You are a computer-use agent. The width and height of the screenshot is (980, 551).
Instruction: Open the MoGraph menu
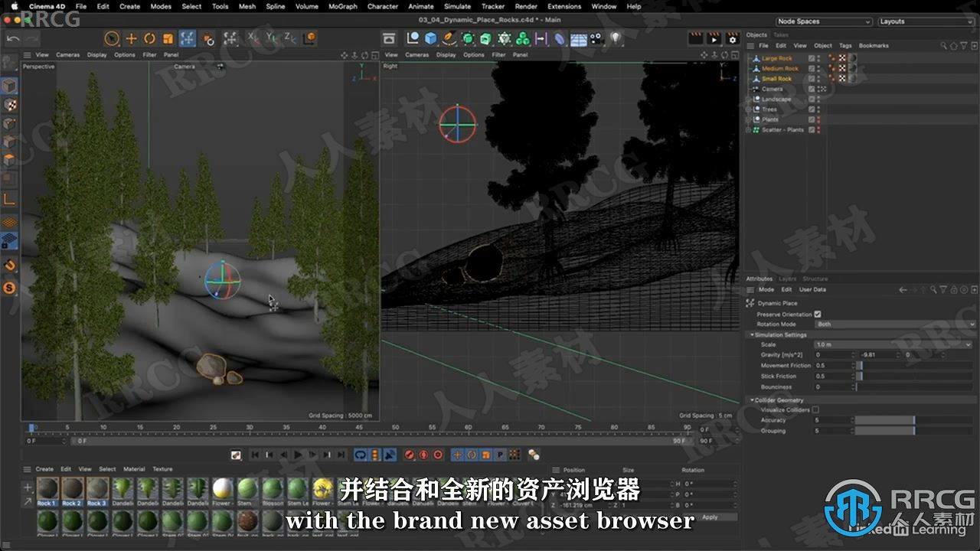click(x=342, y=6)
